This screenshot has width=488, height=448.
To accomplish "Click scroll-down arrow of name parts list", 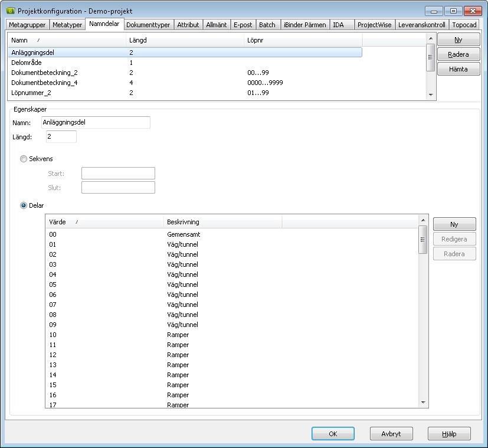I will point(431,94).
